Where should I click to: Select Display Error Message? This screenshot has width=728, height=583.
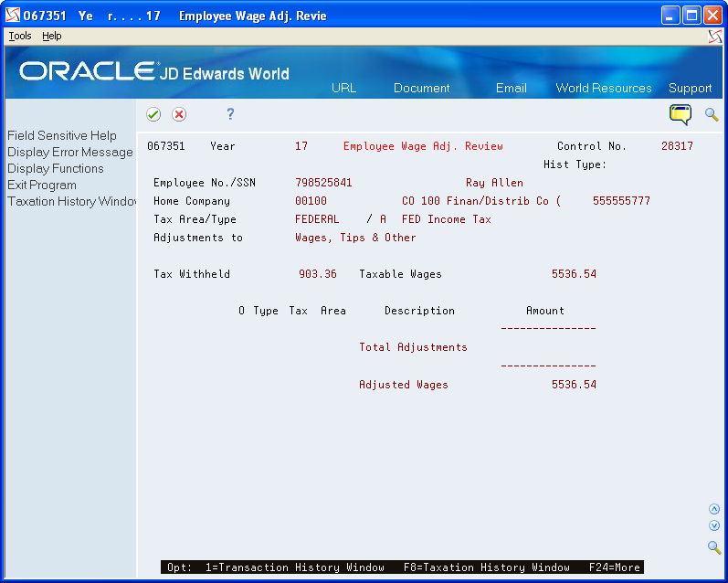(x=70, y=152)
